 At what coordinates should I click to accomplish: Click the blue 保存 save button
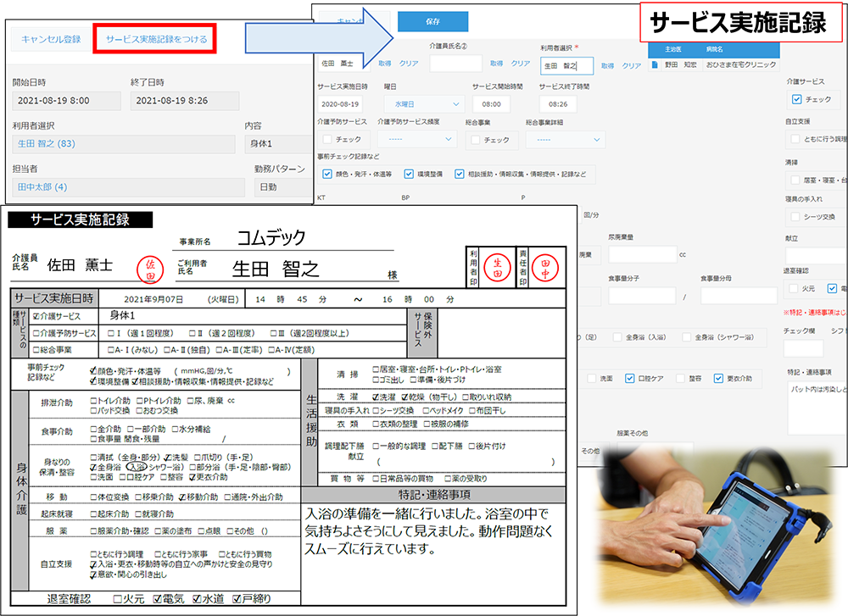click(x=433, y=22)
